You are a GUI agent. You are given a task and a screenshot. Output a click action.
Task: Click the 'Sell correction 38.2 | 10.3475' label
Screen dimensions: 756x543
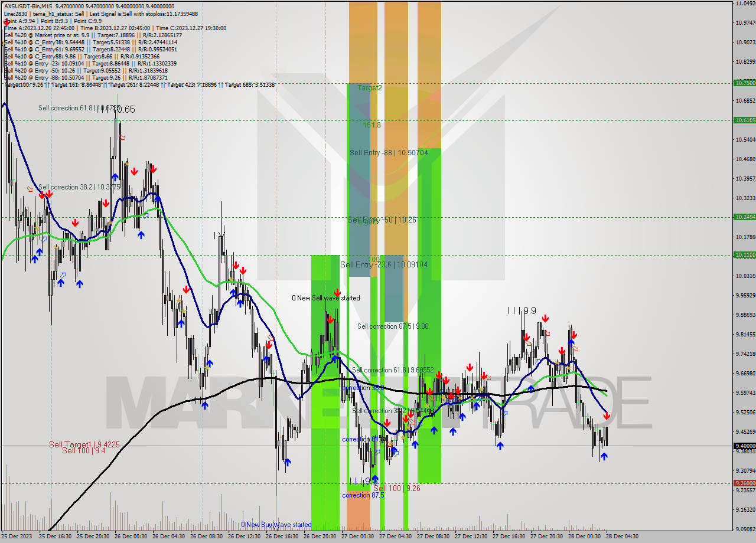pyautogui.click(x=79, y=187)
